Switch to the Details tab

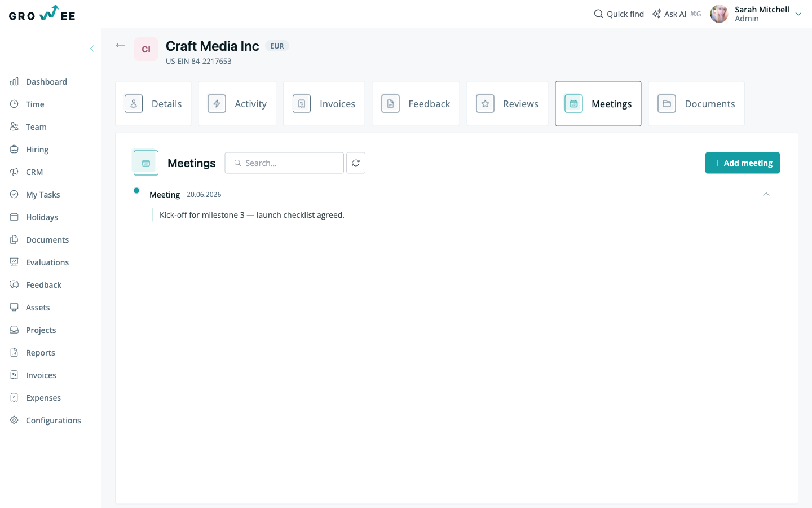click(x=153, y=104)
